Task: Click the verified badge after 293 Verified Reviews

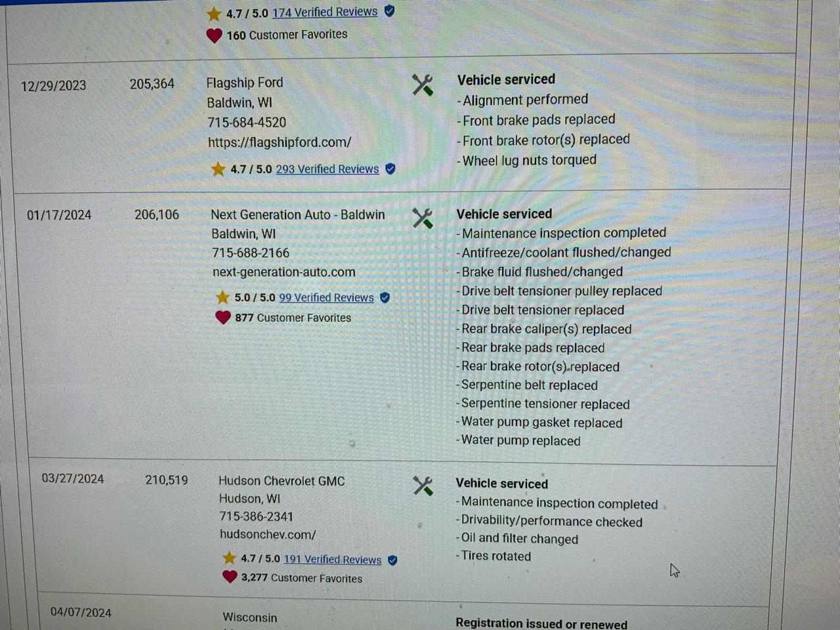Action: click(390, 169)
